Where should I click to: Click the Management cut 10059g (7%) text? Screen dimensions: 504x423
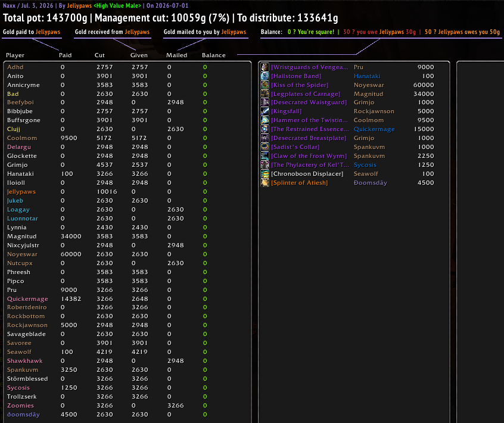coord(162,18)
